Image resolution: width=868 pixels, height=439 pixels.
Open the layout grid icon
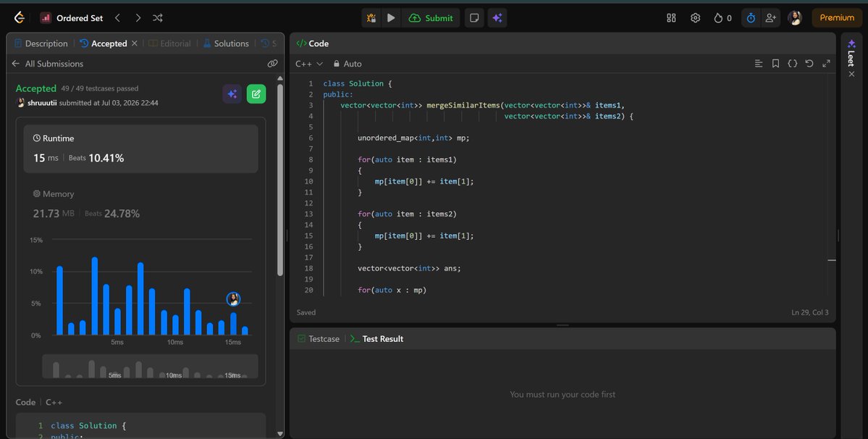[x=671, y=18]
